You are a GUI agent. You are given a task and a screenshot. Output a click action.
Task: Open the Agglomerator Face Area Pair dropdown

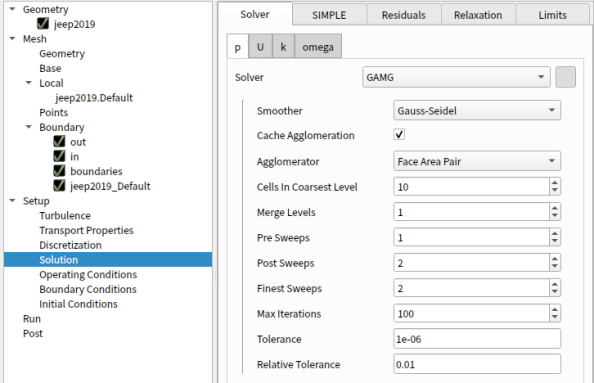(x=477, y=161)
